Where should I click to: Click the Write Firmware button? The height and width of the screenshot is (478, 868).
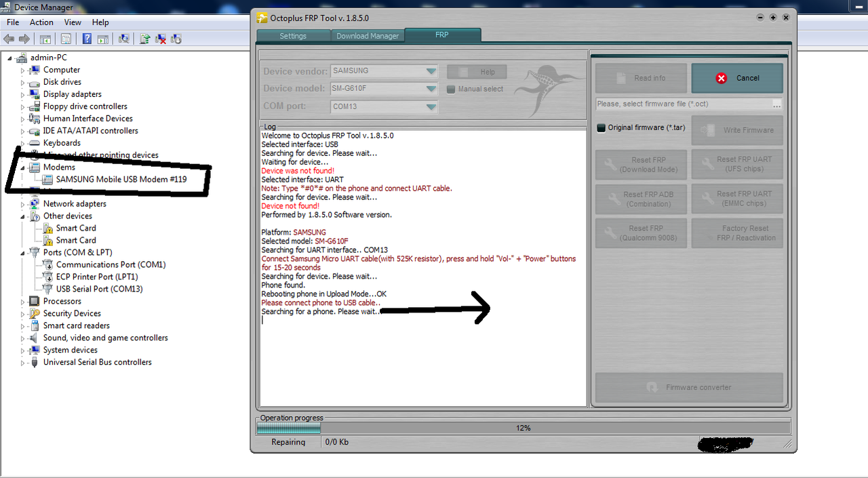click(737, 130)
